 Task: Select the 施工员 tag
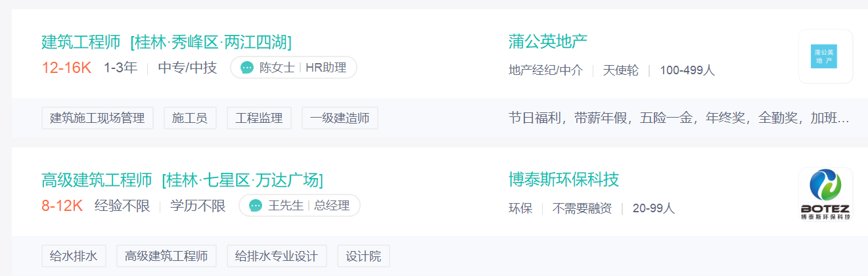click(190, 118)
